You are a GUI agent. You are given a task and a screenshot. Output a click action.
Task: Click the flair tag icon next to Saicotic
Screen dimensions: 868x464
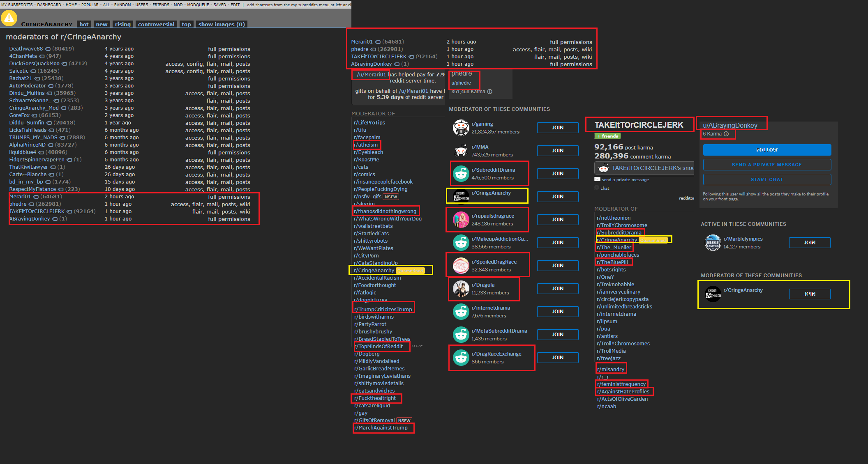click(33, 71)
